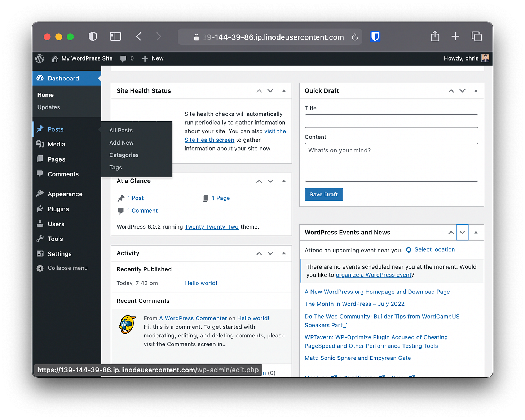This screenshot has width=525, height=420.
Task: Click the Collapse menu arrow icon
Action: point(40,268)
